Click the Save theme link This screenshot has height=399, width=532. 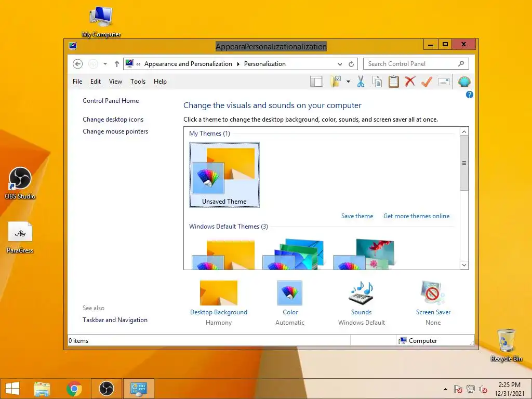click(357, 216)
